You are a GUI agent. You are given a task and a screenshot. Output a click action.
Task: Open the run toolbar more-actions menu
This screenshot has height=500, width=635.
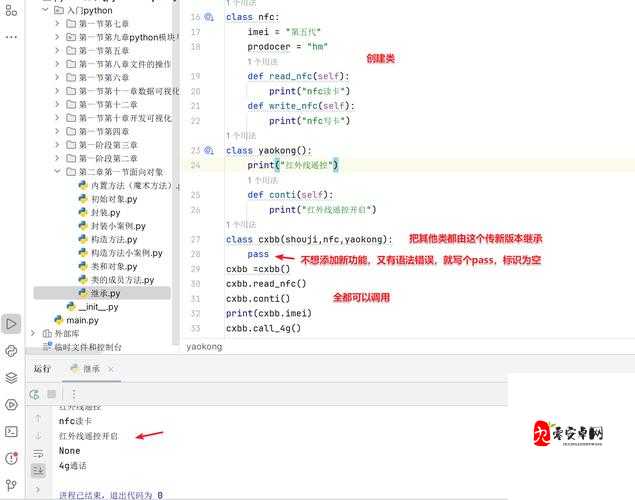(74, 394)
